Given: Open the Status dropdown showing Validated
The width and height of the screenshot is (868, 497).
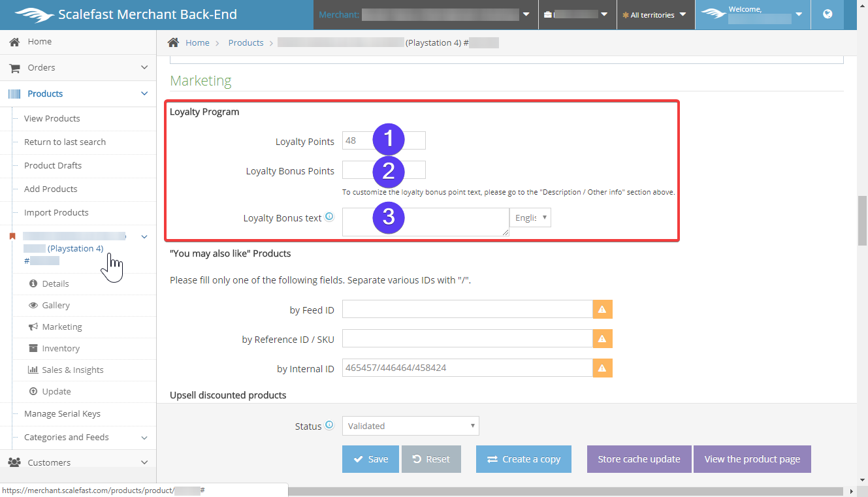Looking at the screenshot, I should click(x=410, y=426).
